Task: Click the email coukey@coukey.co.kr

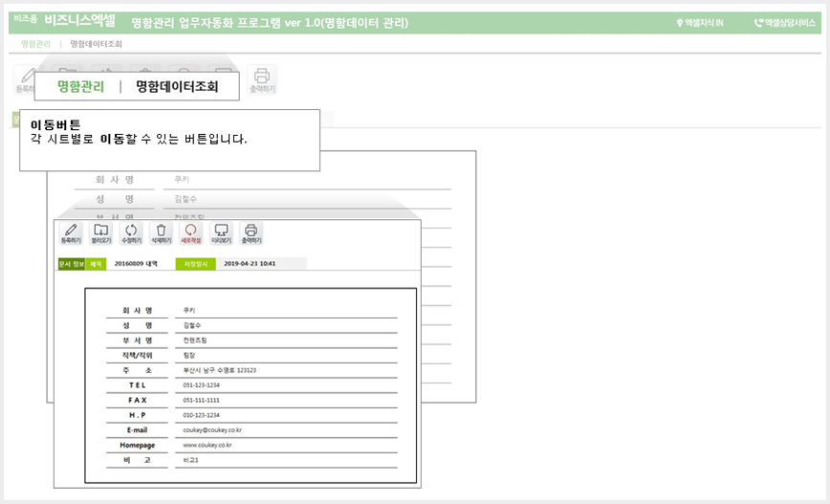Action: tap(212, 430)
